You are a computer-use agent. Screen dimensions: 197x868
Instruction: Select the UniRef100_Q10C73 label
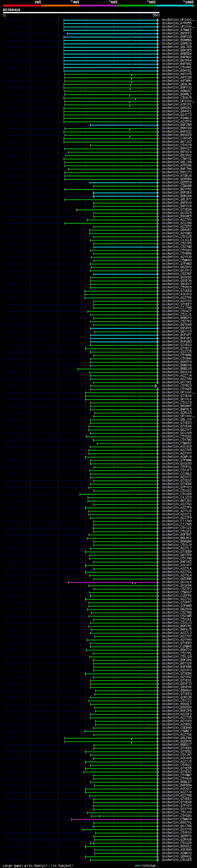(x=177, y=115)
